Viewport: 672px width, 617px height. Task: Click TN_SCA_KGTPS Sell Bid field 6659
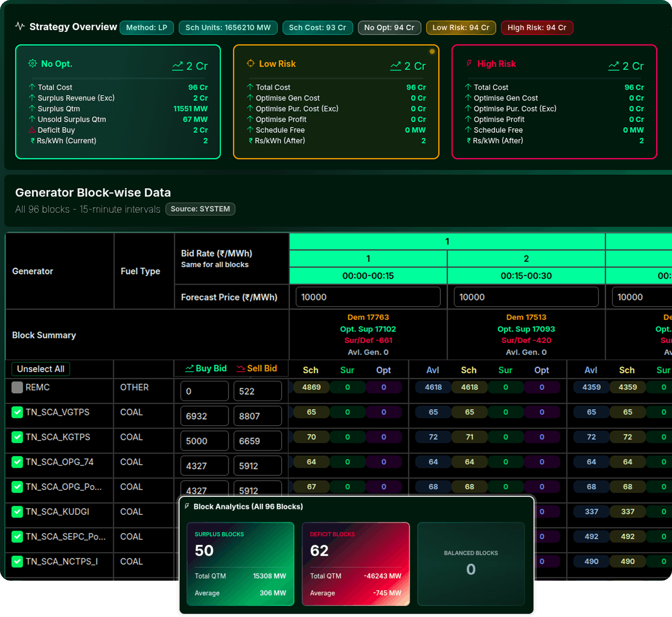tap(258, 440)
